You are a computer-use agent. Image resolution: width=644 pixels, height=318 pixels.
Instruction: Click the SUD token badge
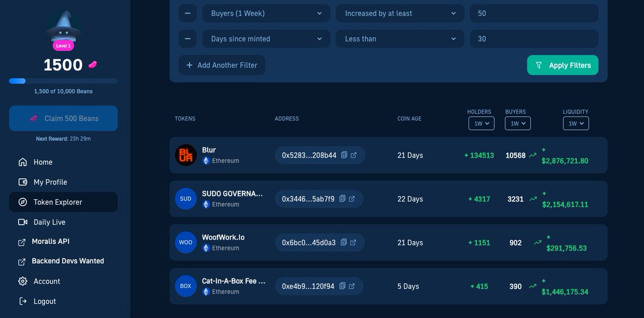186,199
